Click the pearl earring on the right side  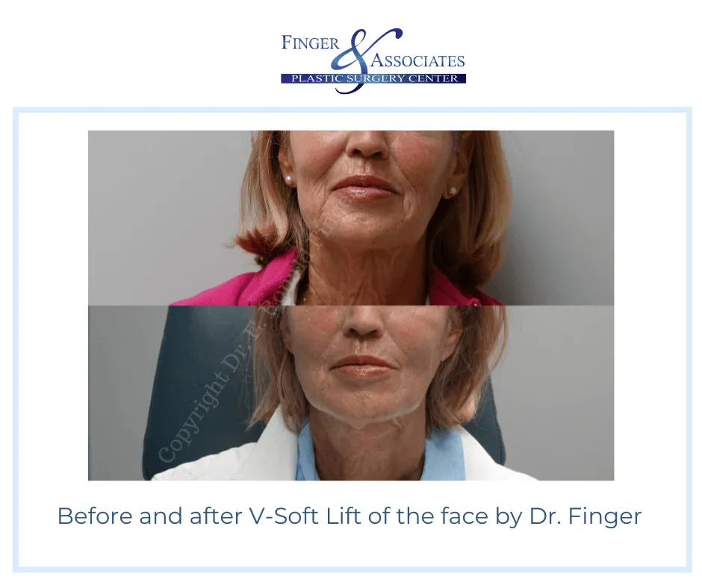coord(452,192)
